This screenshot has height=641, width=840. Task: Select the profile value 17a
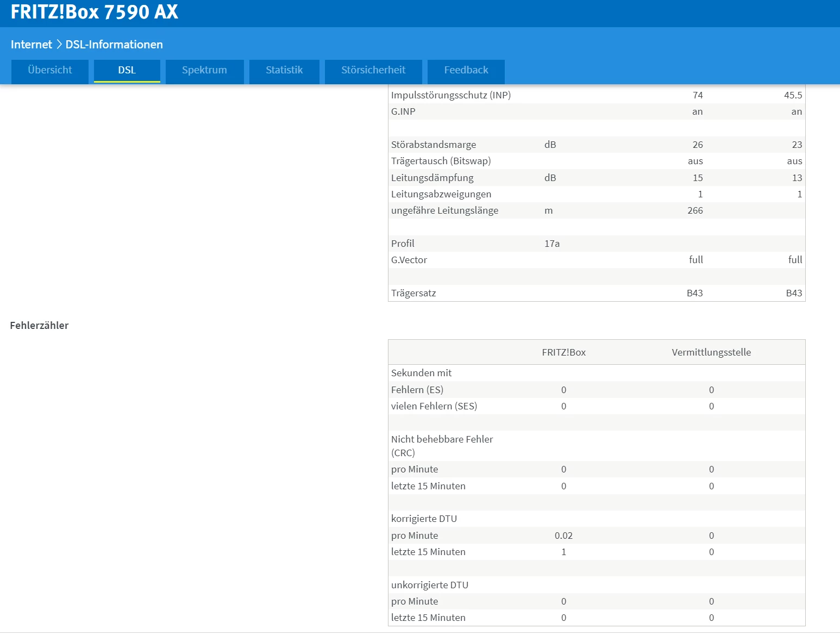coord(552,244)
